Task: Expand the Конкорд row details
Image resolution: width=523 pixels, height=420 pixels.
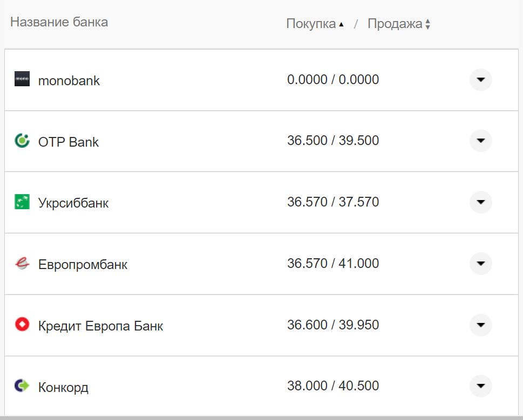Action: pyautogui.click(x=480, y=386)
